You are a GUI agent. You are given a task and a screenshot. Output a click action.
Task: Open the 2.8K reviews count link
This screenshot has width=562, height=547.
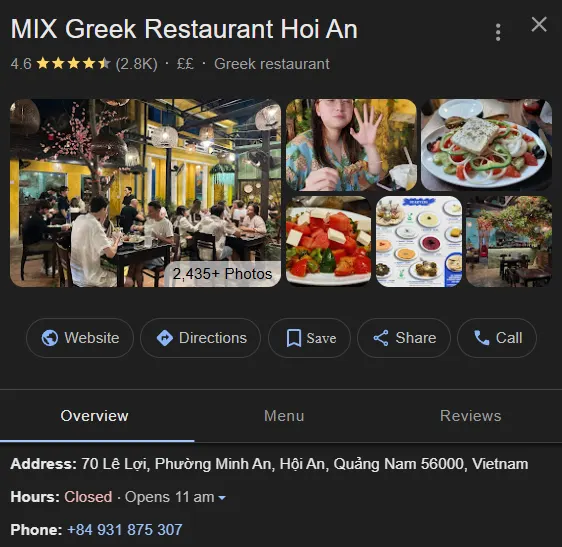[137, 64]
